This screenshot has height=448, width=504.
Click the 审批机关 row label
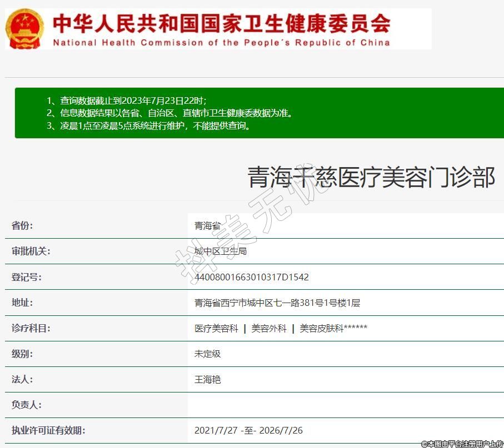31,251
